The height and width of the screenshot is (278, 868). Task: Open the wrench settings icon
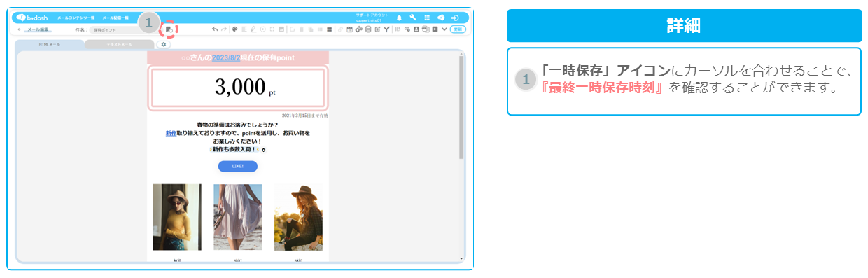pyautogui.click(x=413, y=18)
